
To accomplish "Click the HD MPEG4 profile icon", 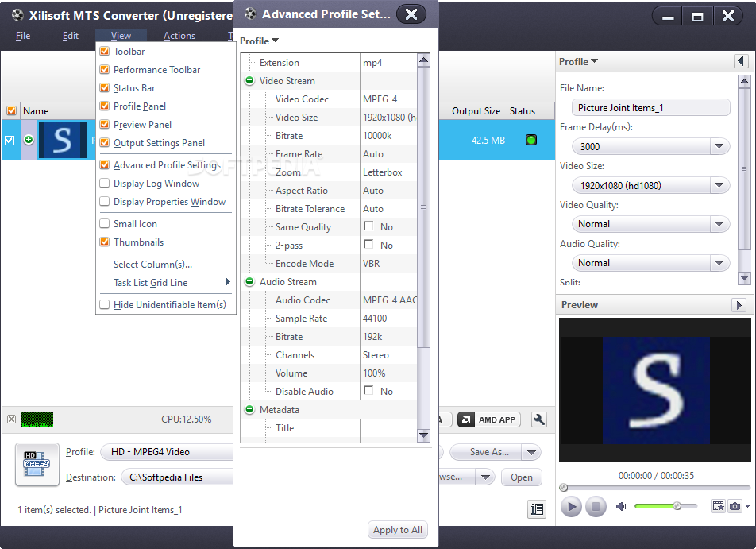I will click(x=37, y=464).
